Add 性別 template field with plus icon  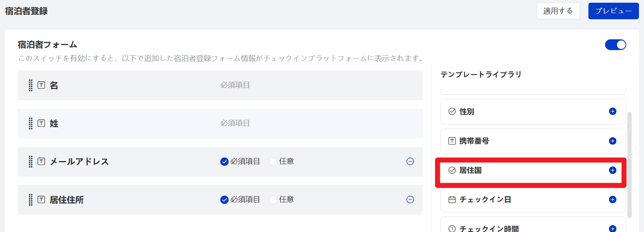coord(612,111)
